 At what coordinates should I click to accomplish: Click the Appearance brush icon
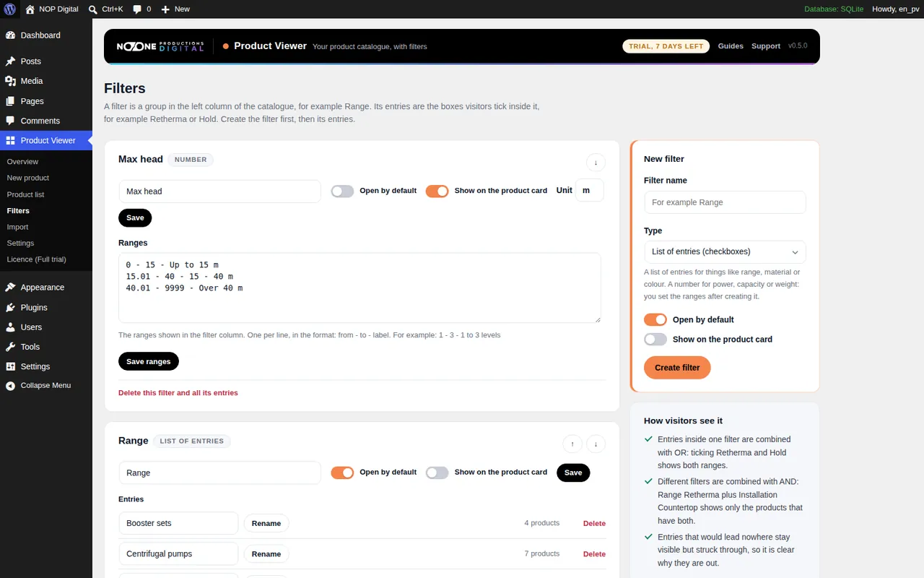[x=10, y=288]
